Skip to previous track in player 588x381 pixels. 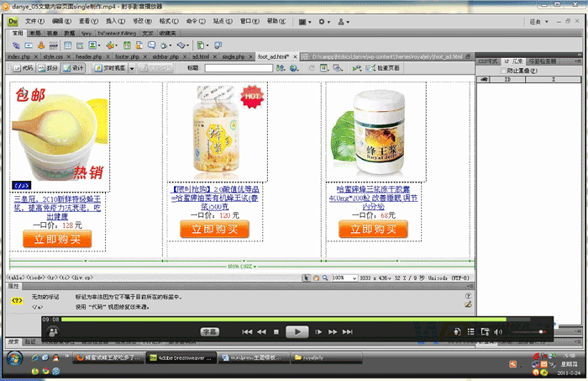tap(247, 332)
